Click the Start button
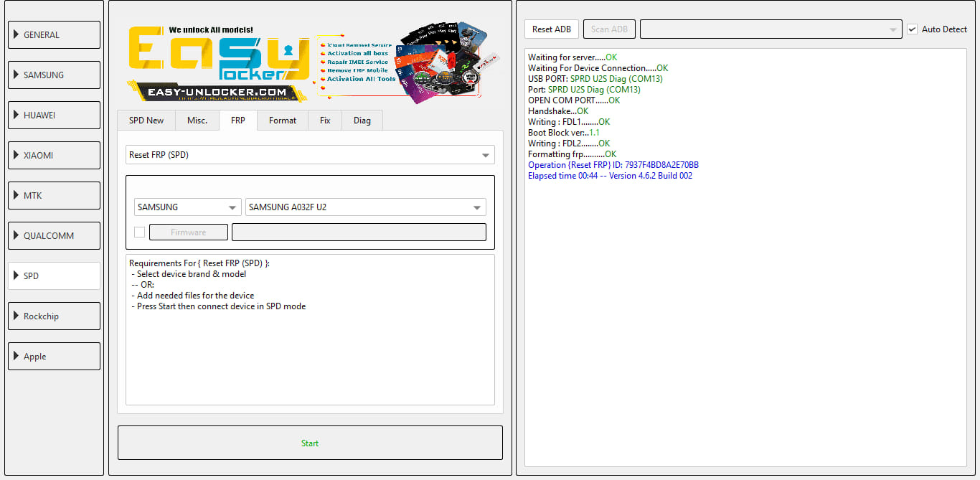980x480 pixels. [x=310, y=443]
